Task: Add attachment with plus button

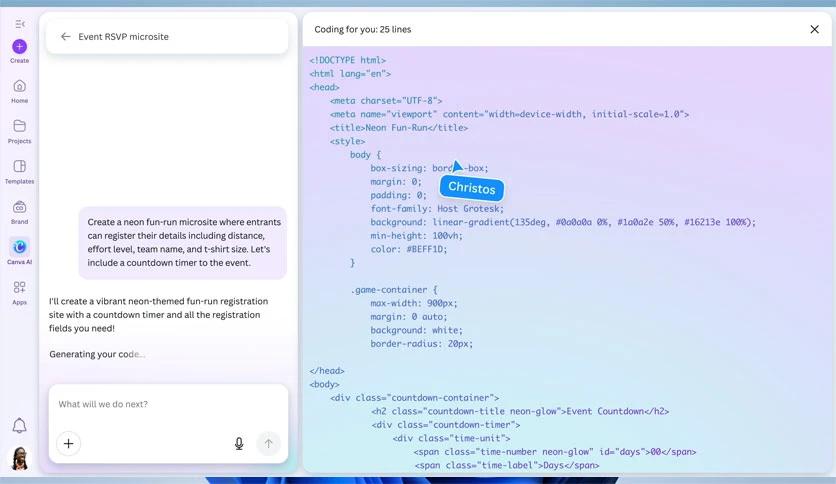Action: coord(69,443)
